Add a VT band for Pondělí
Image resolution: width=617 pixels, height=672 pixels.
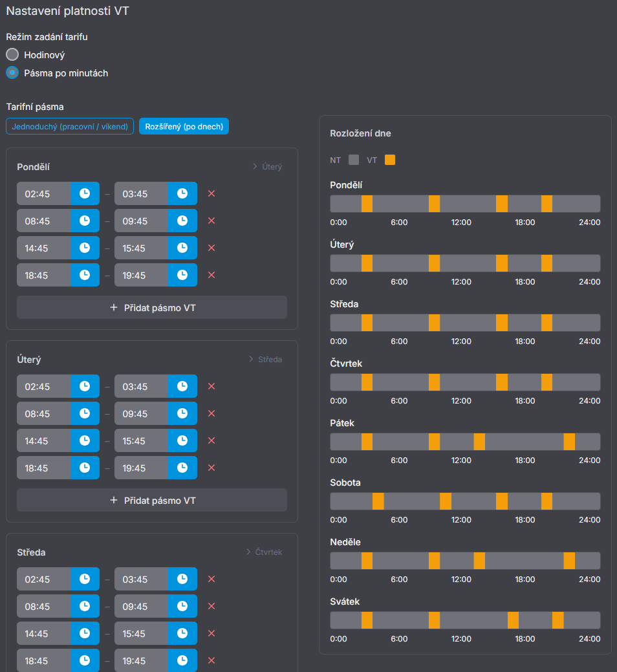pyautogui.click(x=152, y=308)
